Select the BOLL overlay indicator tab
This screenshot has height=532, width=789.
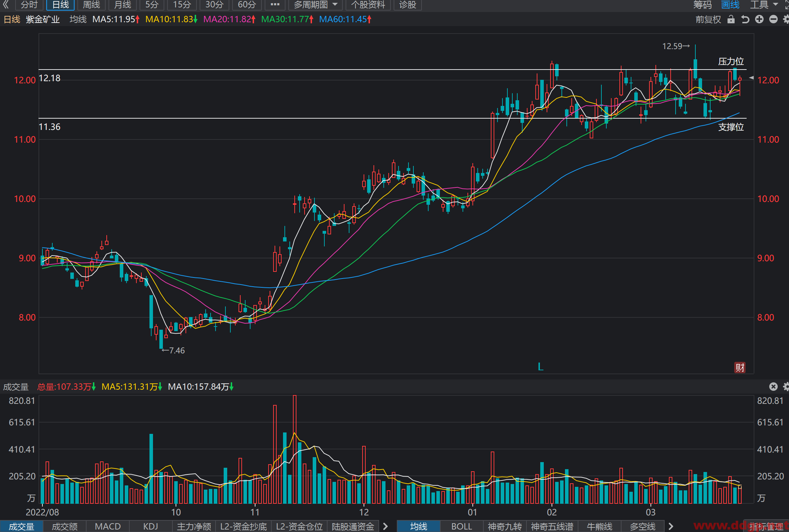point(461,526)
